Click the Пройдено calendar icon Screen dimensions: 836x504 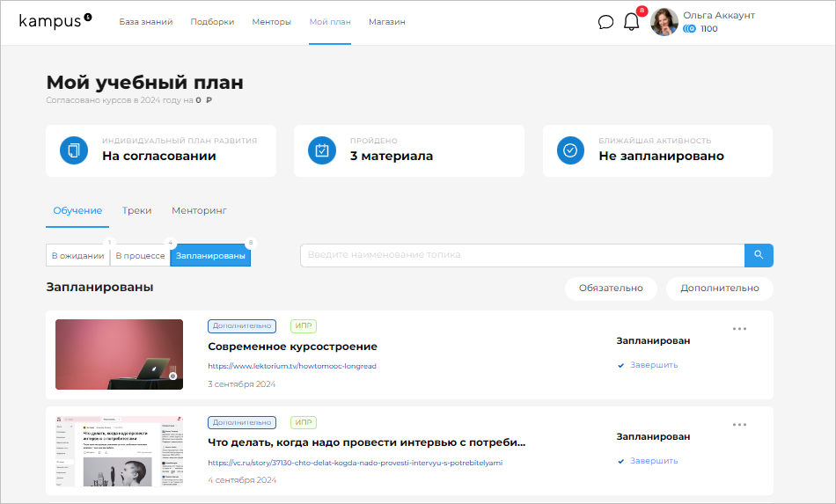pos(322,150)
